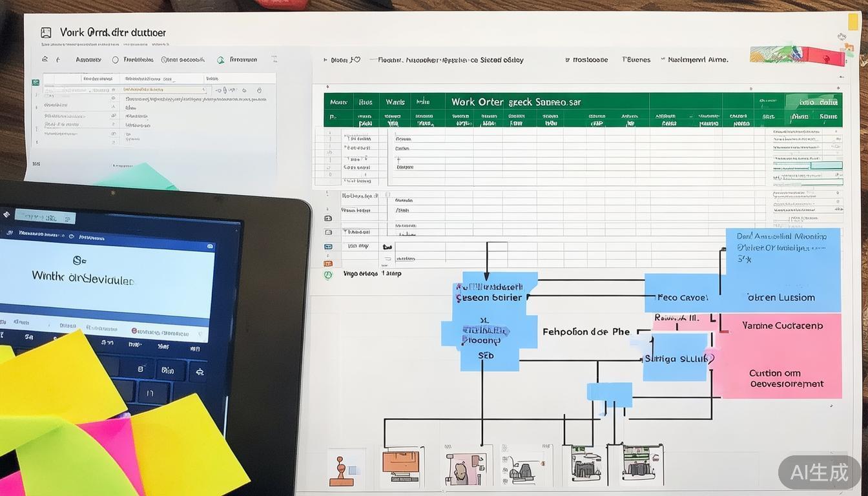The width and height of the screenshot is (868, 496).
Task: Expand the arrow before 'Dlotet' in toolbar
Action: 325,59
